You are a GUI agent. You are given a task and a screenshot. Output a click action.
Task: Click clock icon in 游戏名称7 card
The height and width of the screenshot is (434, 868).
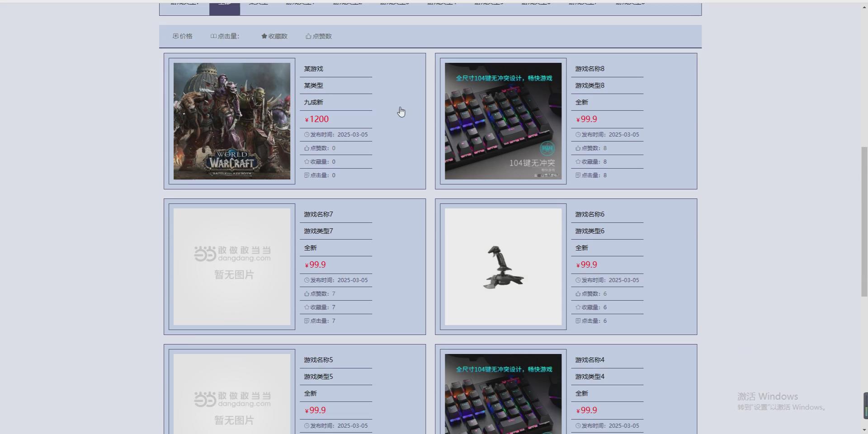(x=307, y=280)
